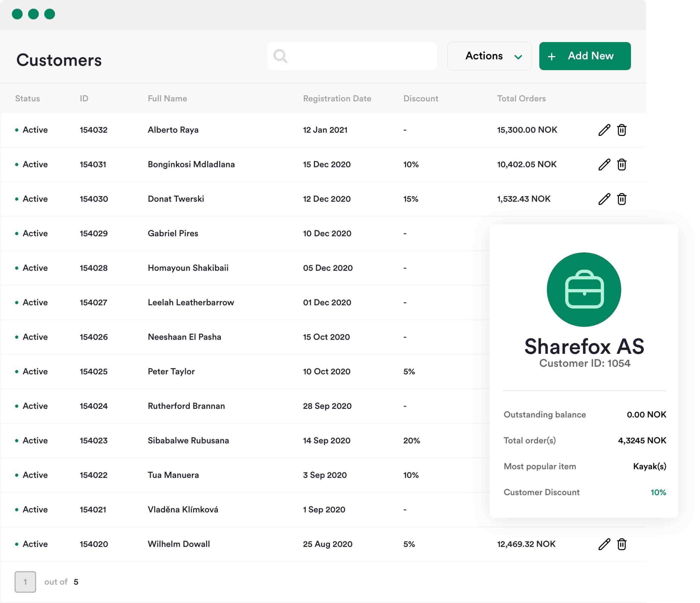Select customer name Wilhelm Dowall
Screen dimensions: 700x603
(x=179, y=544)
